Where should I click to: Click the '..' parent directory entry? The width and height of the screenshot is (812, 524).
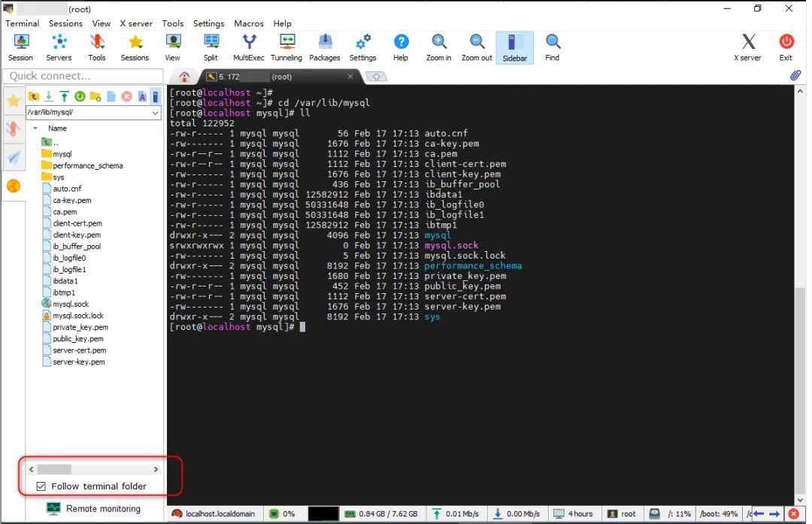pos(50,142)
